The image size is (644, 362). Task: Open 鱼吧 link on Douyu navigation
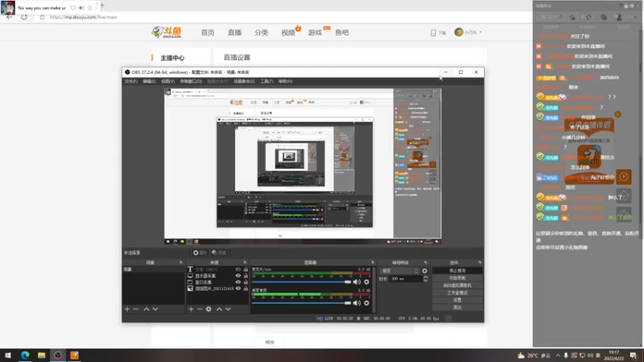point(341,32)
